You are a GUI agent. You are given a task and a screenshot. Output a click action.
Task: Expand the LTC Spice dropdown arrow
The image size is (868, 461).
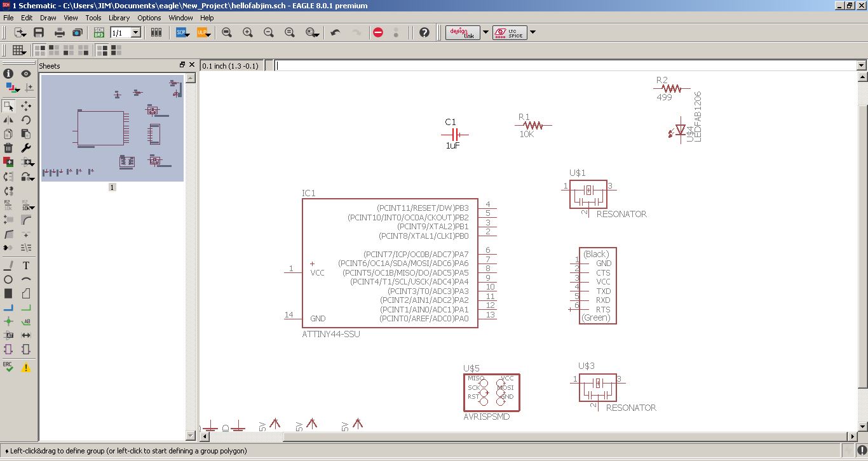coord(532,32)
